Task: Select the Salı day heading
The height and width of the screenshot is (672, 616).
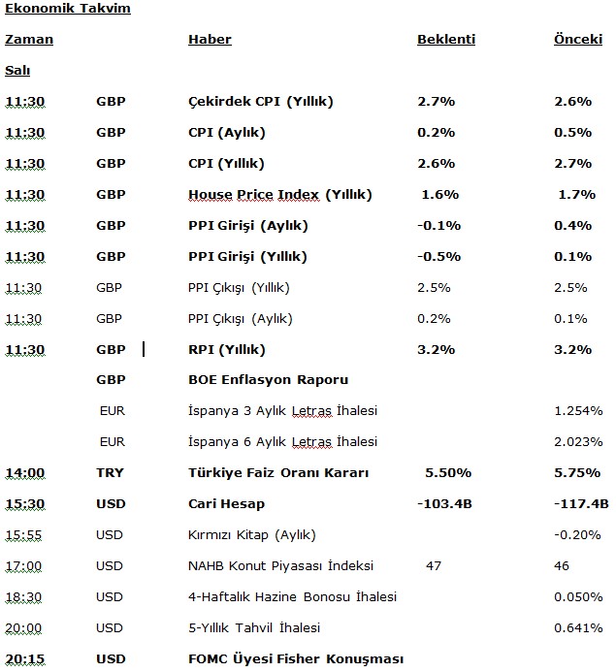Action: [16, 71]
